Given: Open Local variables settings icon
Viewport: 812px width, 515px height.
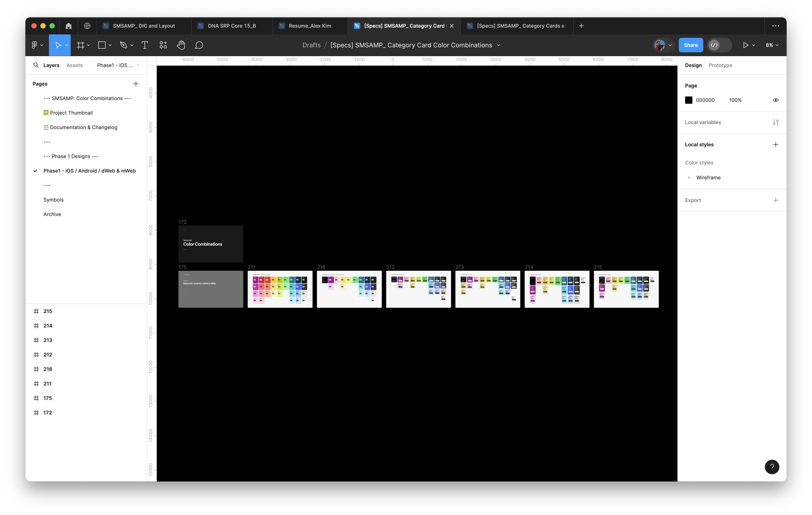Looking at the screenshot, I should (776, 122).
